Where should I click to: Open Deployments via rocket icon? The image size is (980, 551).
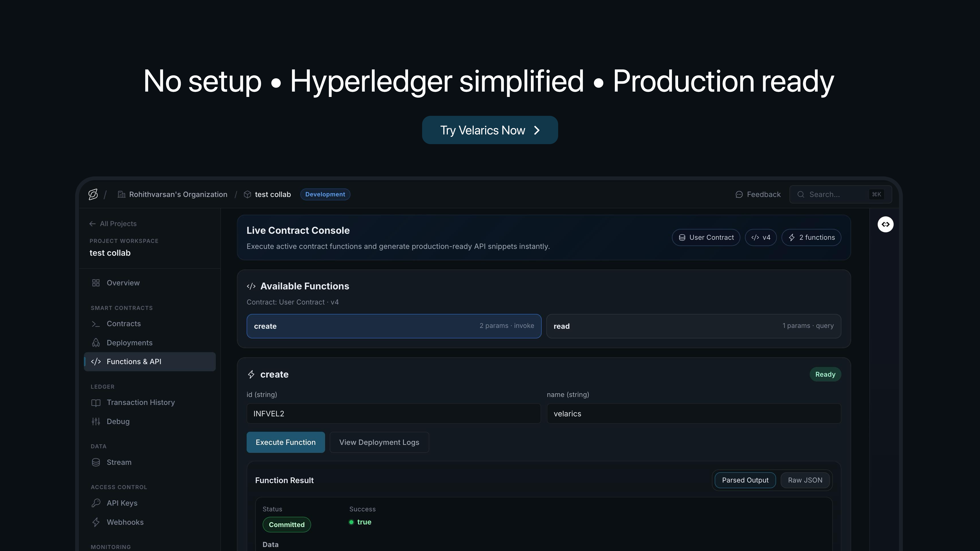click(96, 343)
